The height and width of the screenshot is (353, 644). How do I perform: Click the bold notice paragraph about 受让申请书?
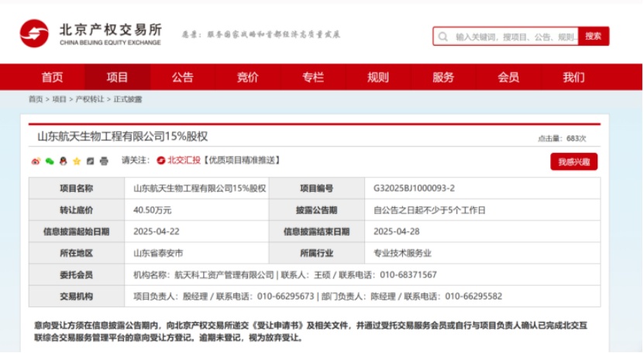311,331
